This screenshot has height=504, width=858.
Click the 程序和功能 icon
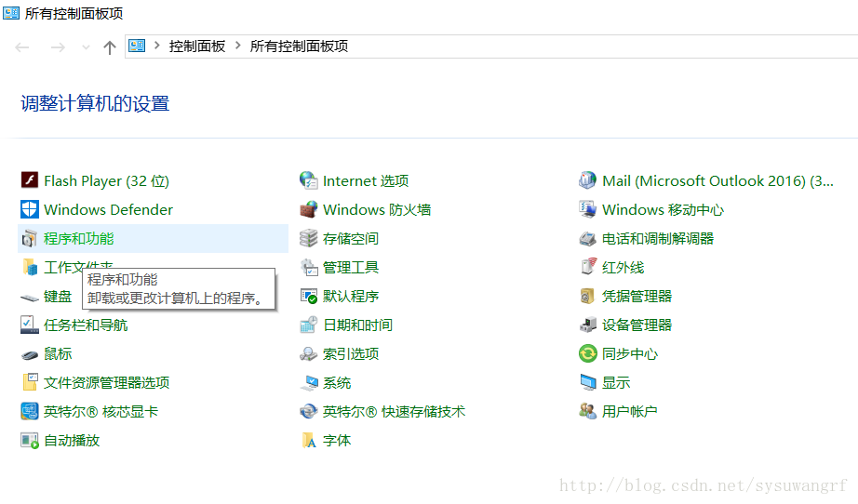tap(30, 238)
